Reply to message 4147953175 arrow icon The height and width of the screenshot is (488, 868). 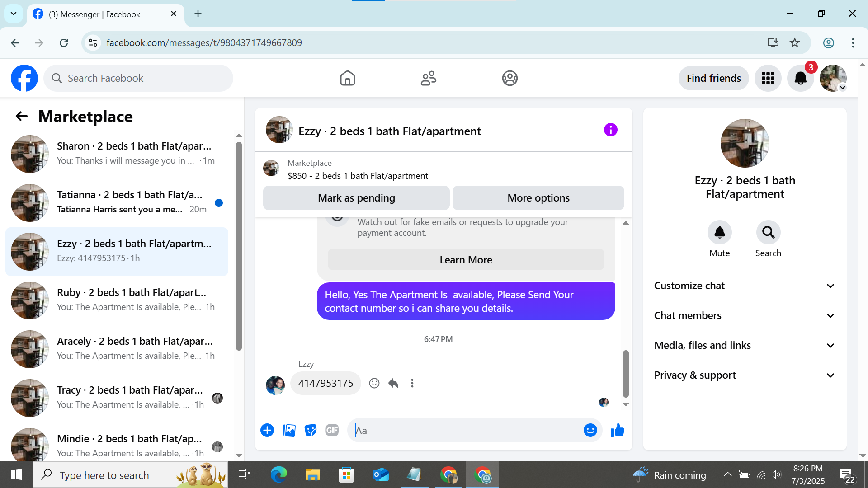click(x=393, y=383)
